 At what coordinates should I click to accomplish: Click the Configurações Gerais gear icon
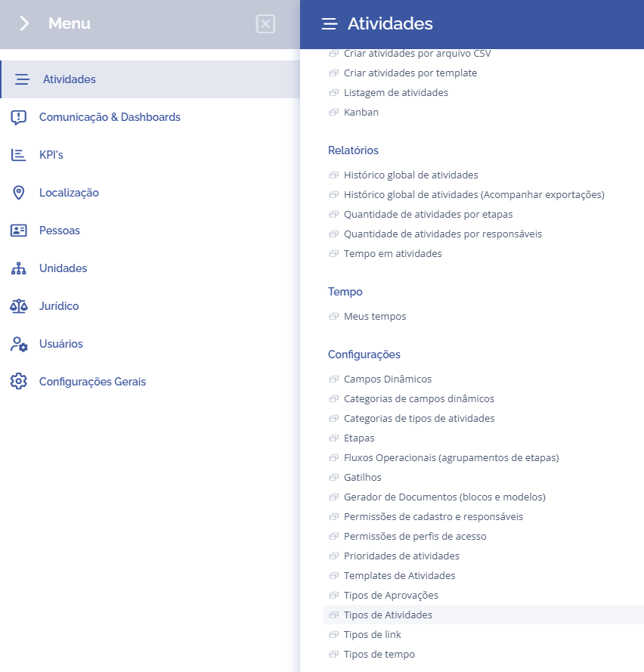coord(19,382)
